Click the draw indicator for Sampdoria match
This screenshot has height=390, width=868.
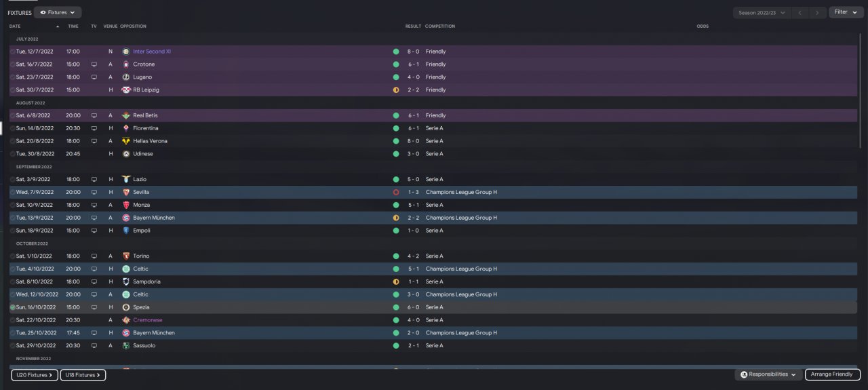pyautogui.click(x=395, y=281)
